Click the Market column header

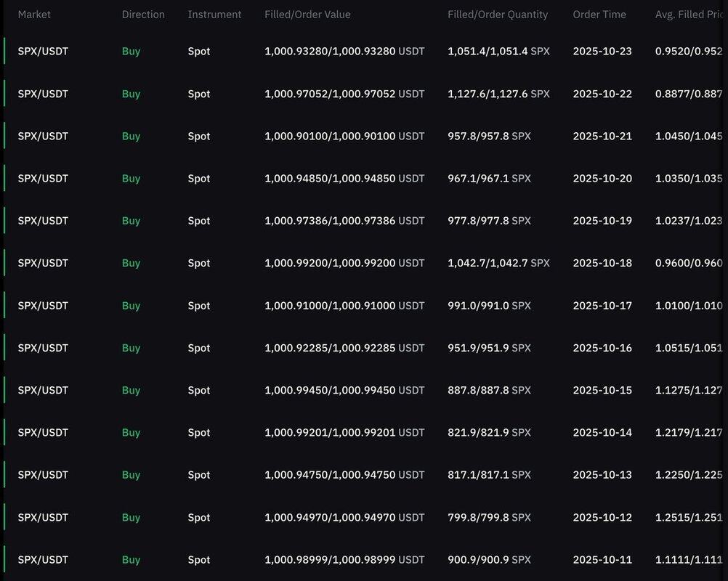34,15
